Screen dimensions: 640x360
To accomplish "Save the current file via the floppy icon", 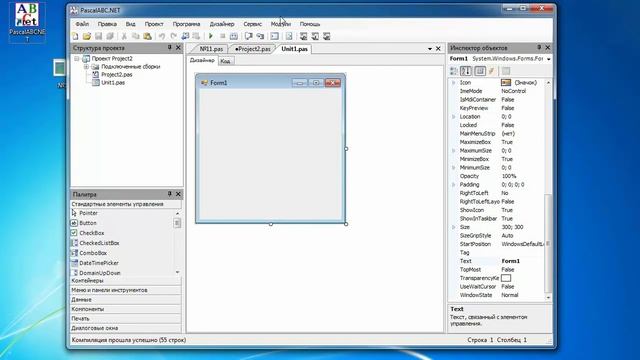I will coord(98,36).
